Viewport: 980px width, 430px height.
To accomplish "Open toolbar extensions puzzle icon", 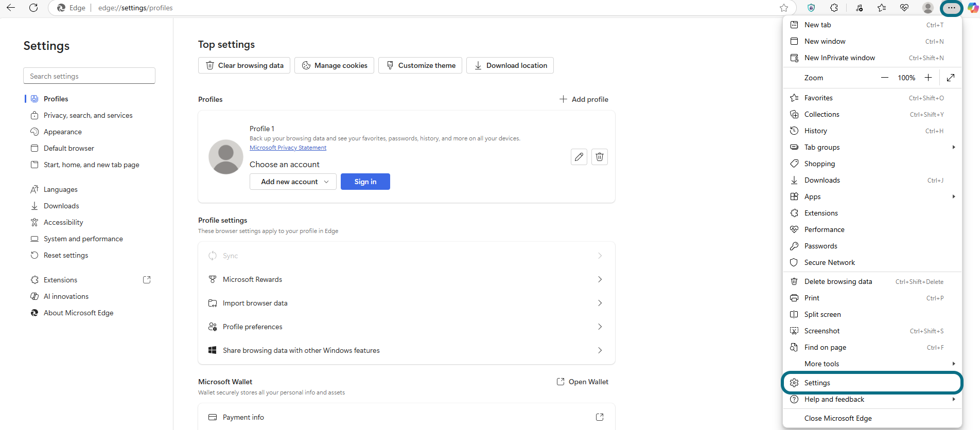I will tap(834, 8).
